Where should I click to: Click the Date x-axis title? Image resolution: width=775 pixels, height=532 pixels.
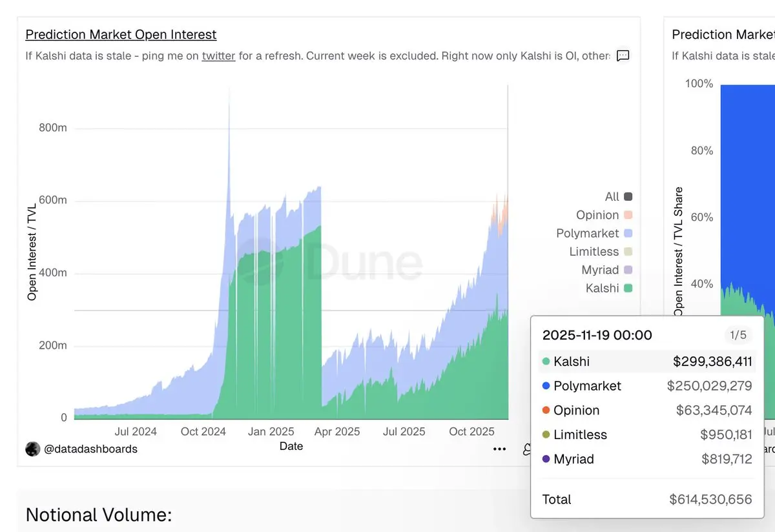pos(291,446)
